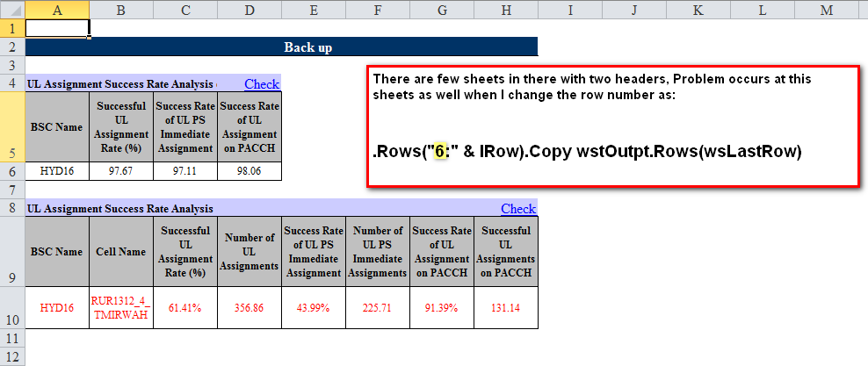Select row 6 header
The width and height of the screenshot is (868, 366).
pyautogui.click(x=12, y=171)
